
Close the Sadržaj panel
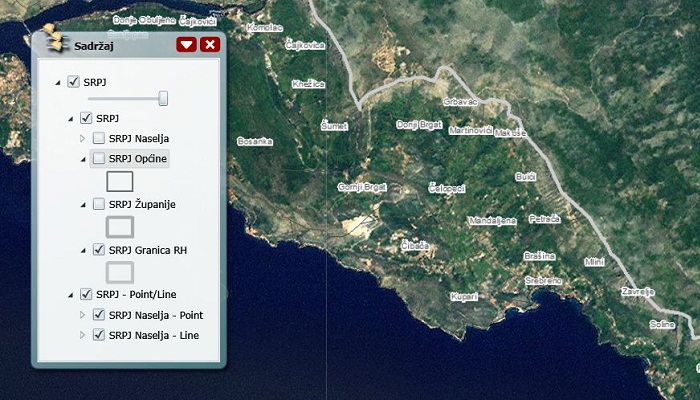point(209,45)
